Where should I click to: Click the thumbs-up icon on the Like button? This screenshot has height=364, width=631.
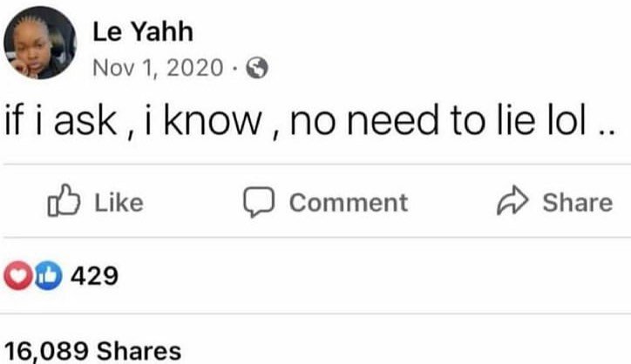click(64, 202)
